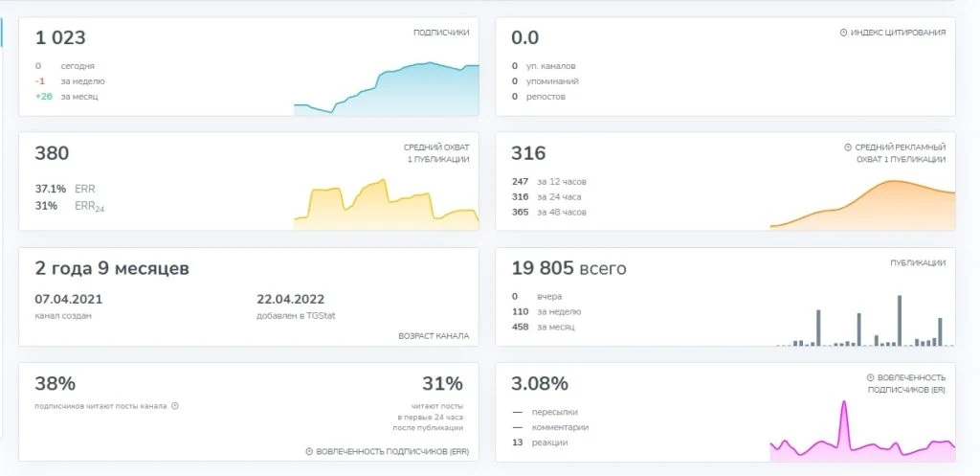
Task: Open the info icon beside ИНДЕКС ЦИТИРОВАНИЯ
Action: 843,33
